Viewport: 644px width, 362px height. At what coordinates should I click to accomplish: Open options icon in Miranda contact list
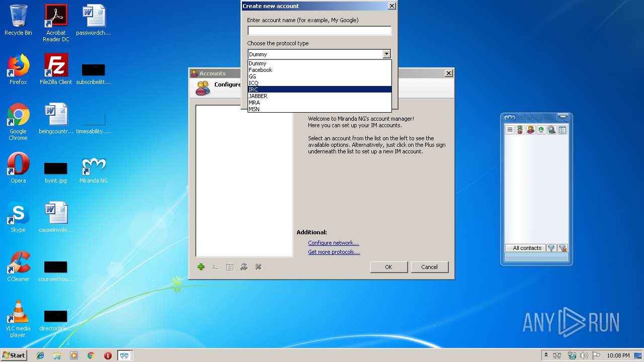[x=562, y=130]
